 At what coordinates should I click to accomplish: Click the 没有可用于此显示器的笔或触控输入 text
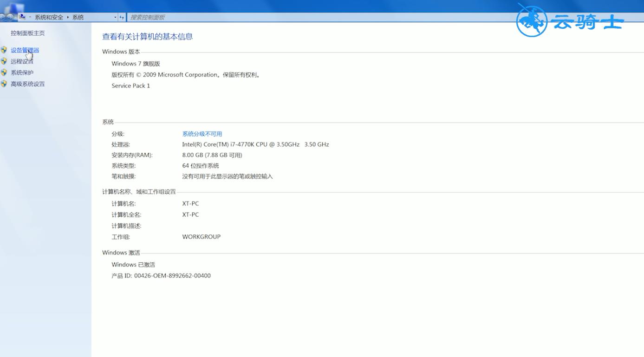pos(228,176)
